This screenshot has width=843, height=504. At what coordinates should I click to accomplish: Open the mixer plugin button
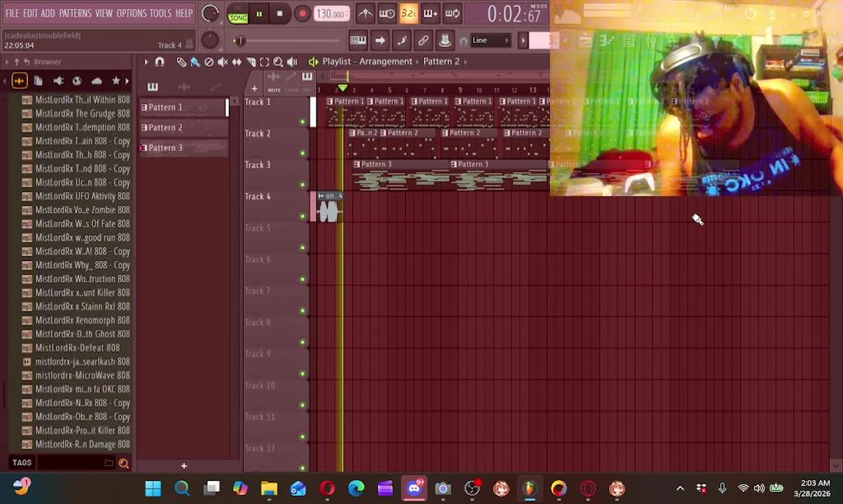coord(445,41)
